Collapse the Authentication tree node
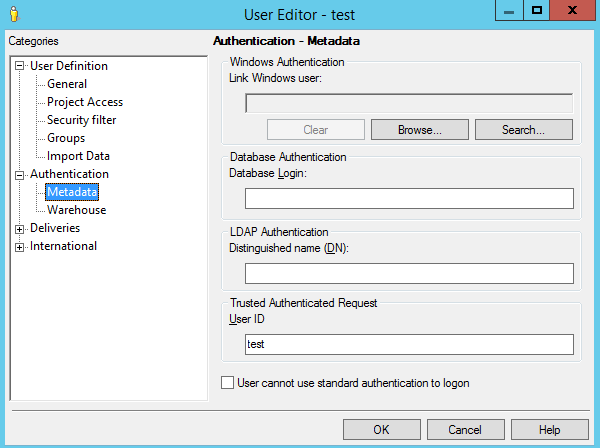Image resolution: width=600 pixels, height=448 pixels. tap(19, 174)
